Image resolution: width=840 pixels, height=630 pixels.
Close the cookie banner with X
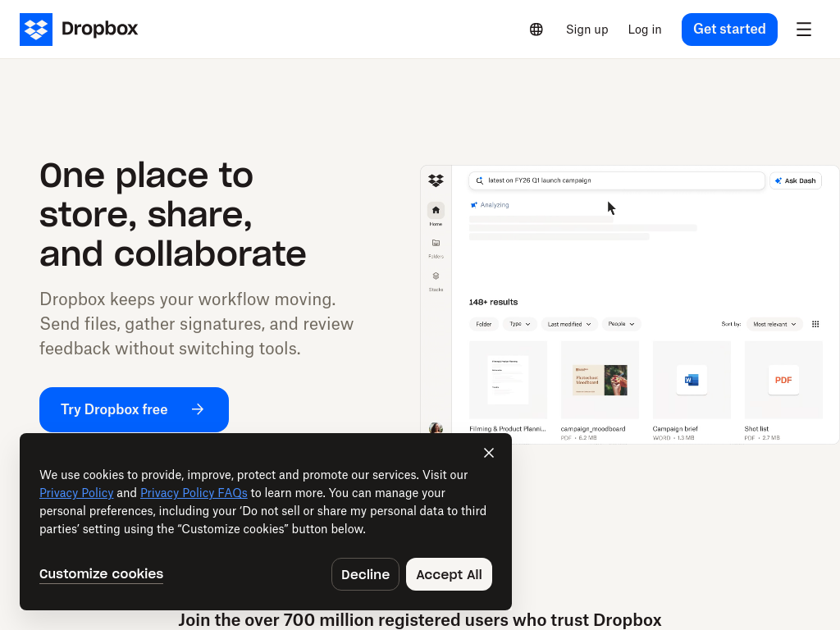[x=489, y=453]
